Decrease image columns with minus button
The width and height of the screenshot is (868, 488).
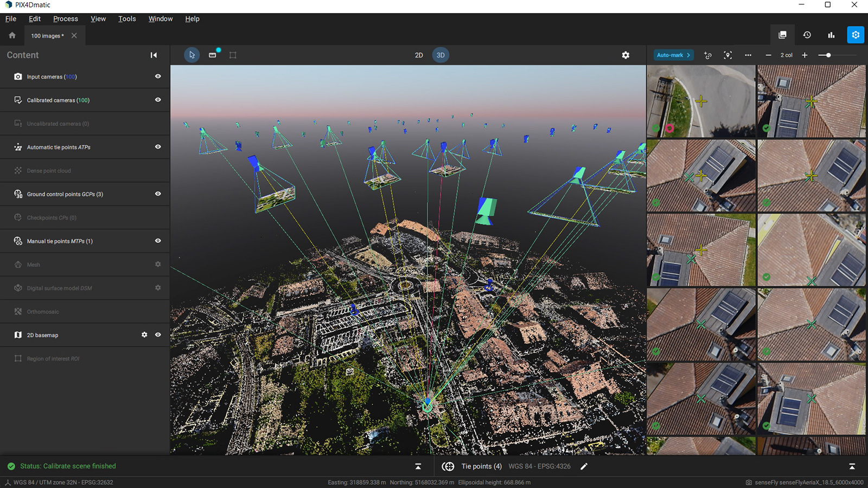768,55
